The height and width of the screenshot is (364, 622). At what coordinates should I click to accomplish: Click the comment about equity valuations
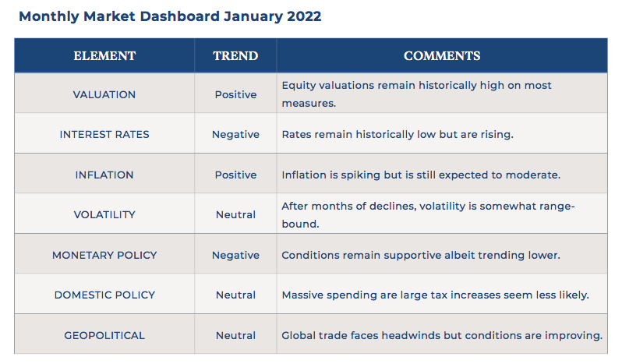click(416, 94)
